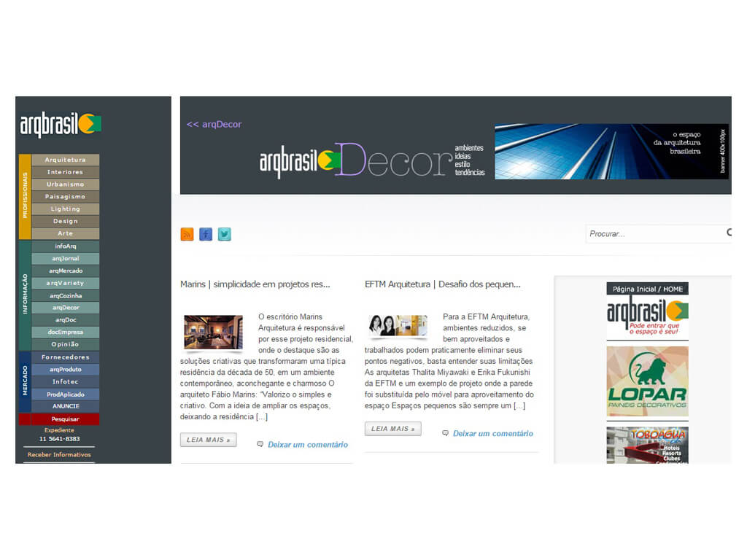Screen dimensions: 747x560
Task: Select Paisagismo from the sidebar
Action: (65, 197)
